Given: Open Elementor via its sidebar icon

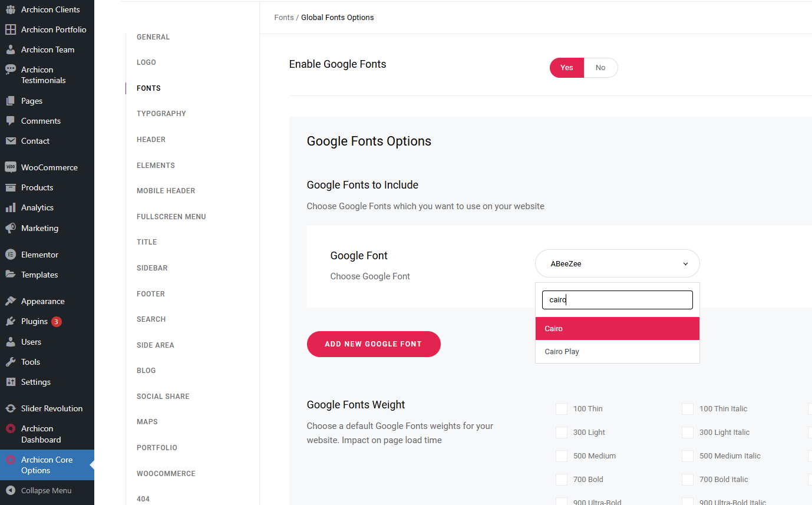Looking at the screenshot, I should pos(11,255).
